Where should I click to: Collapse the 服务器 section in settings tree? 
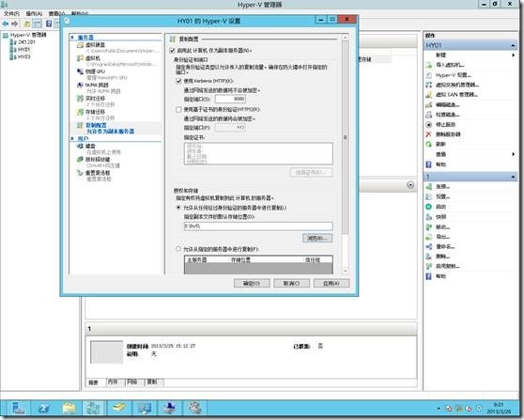[x=72, y=38]
